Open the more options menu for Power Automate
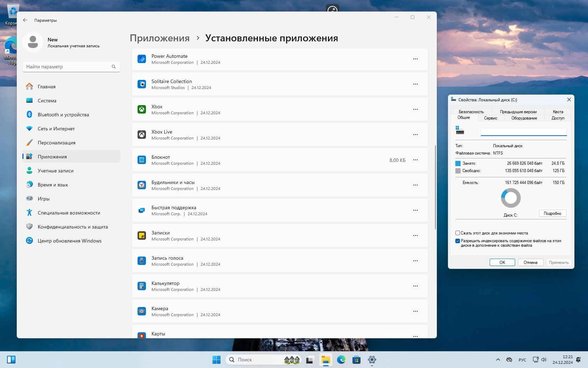This screenshot has width=588, height=368. tap(415, 59)
